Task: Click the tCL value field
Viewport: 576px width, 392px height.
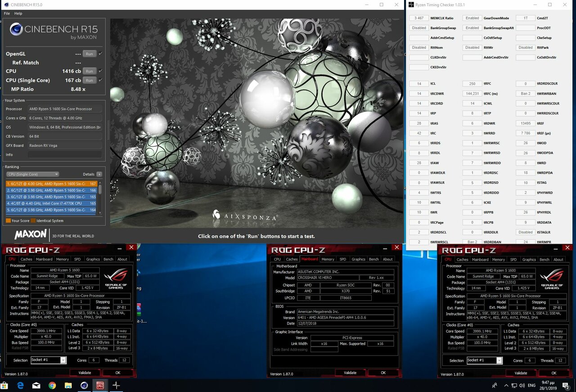Action: 418,84
